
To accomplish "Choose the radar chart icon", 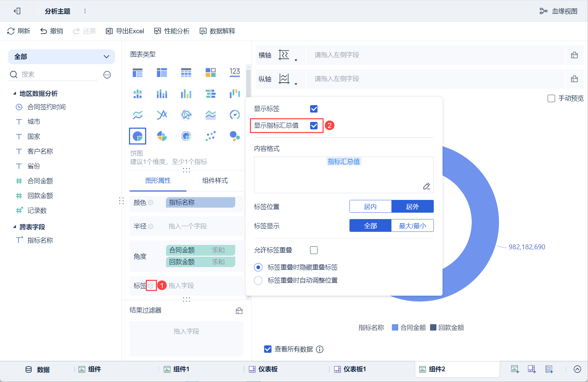I will (186, 115).
